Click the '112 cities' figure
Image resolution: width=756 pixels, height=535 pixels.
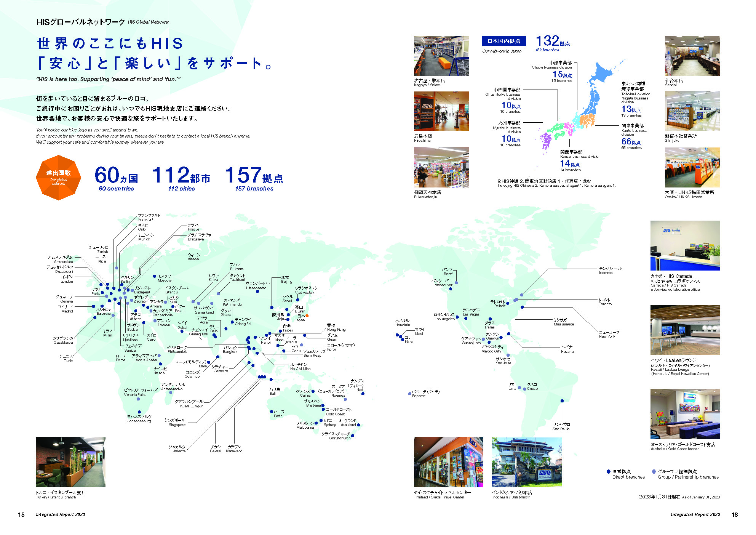pos(181,178)
